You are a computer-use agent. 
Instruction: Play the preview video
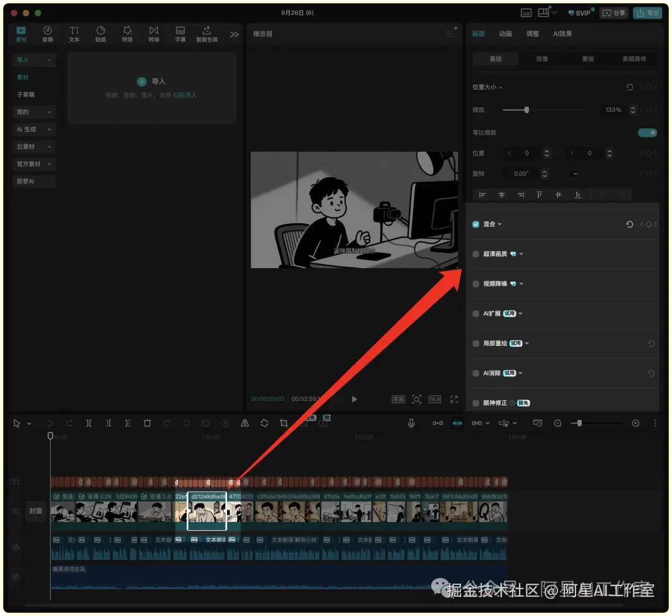(354, 399)
